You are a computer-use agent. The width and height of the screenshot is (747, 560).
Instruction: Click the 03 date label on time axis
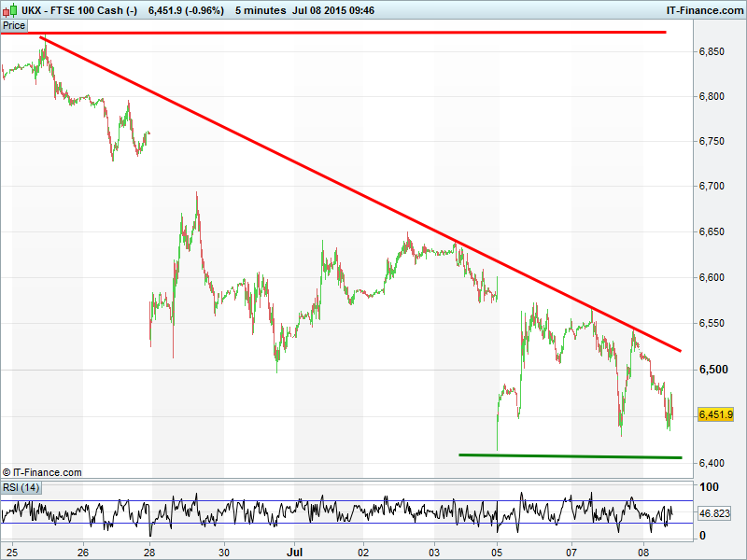(x=434, y=553)
